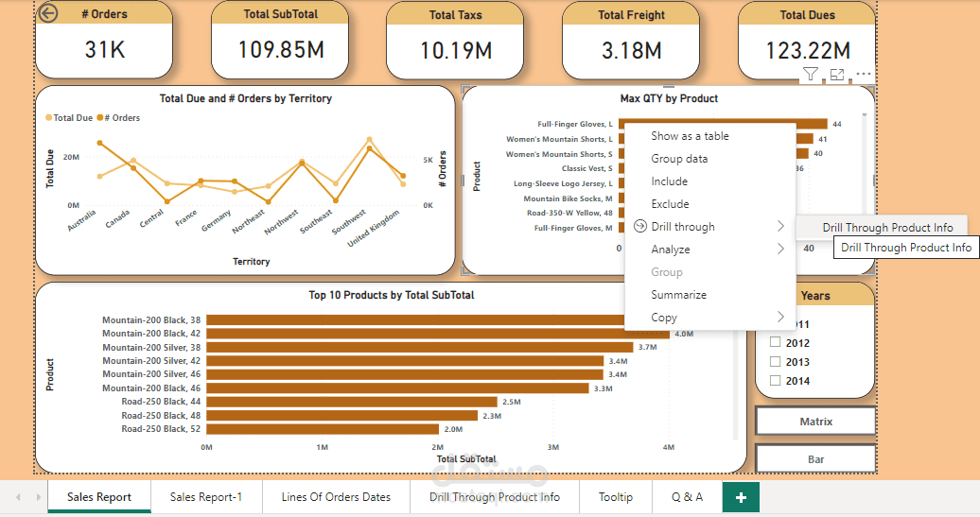Open the filter icon on visual header
The width and height of the screenshot is (980, 517).
pyautogui.click(x=810, y=75)
